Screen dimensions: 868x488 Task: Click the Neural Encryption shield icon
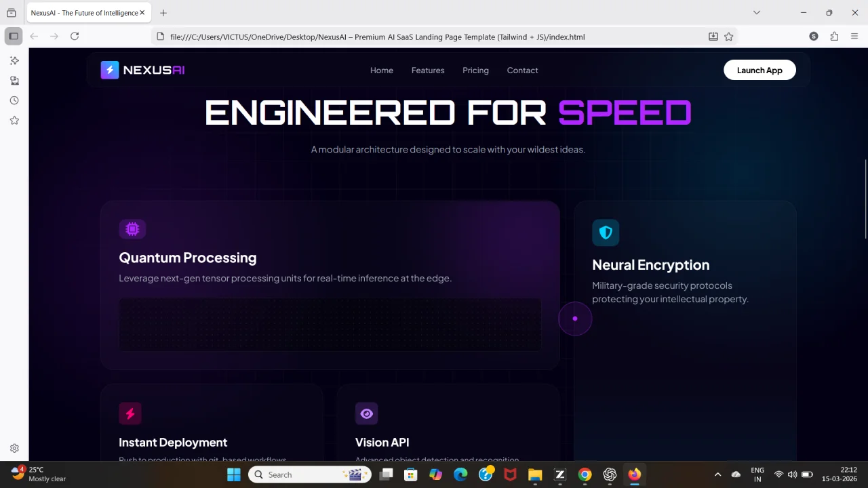tap(606, 232)
